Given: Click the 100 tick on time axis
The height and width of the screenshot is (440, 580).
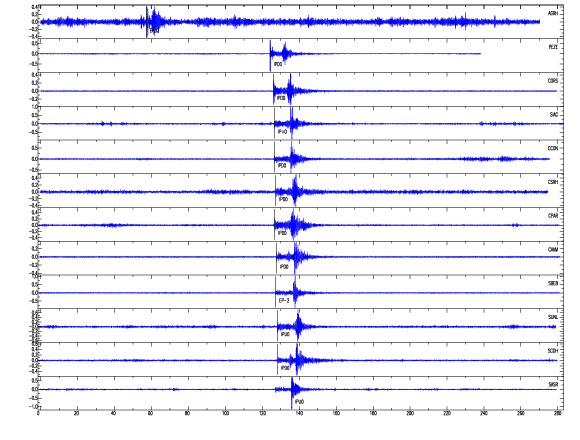Looking at the screenshot, I should (225, 413).
